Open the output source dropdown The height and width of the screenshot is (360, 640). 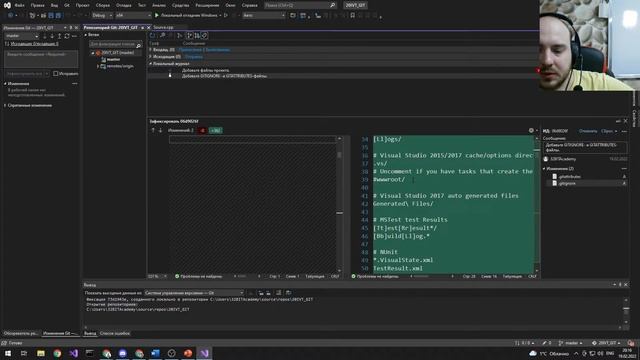(194, 293)
